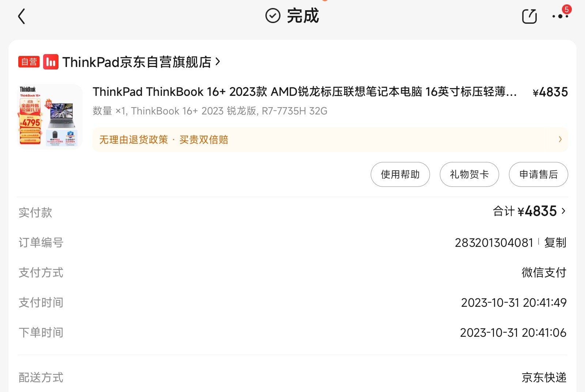
Task: Open the three-dot more menu
Action: tap(560, 16)
